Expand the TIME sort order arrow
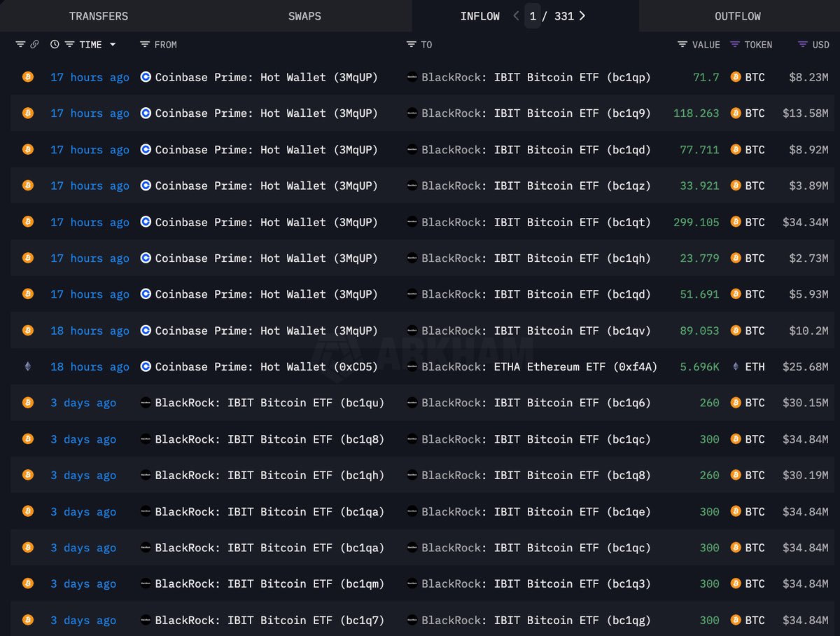The width and height of the screenshot is (840, 636). coord(113,45)
